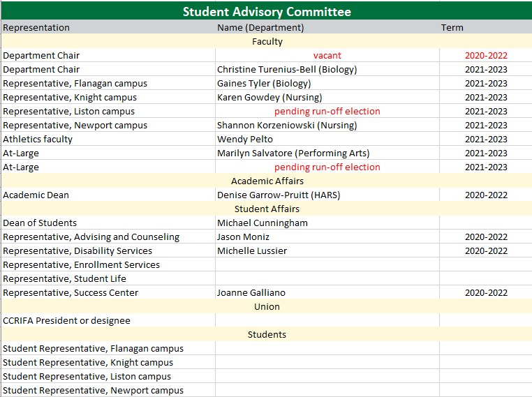
Task: Select the Karen Gowdey (Nursing) cell
Action: click(269, 98)
